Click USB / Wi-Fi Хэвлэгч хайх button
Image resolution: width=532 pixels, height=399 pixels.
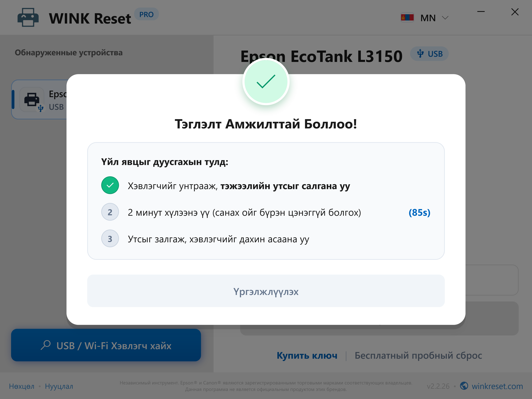pyautogui.click(x=106, y=345)
